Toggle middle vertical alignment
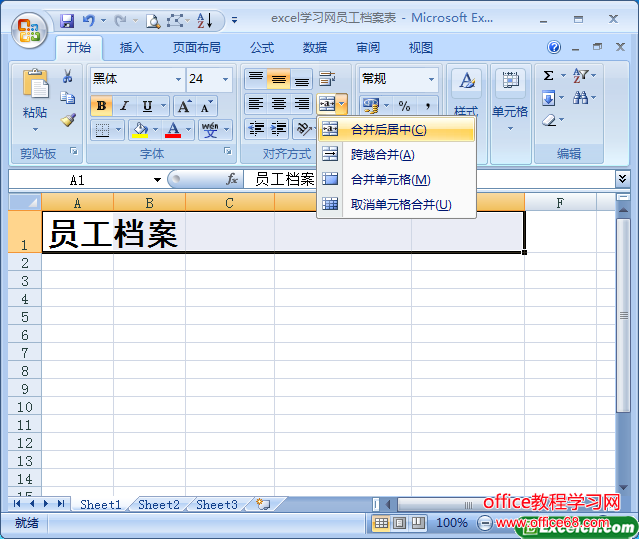Image resolution: width=639 pixels, height=539 pixels. (x=279, y=78)
